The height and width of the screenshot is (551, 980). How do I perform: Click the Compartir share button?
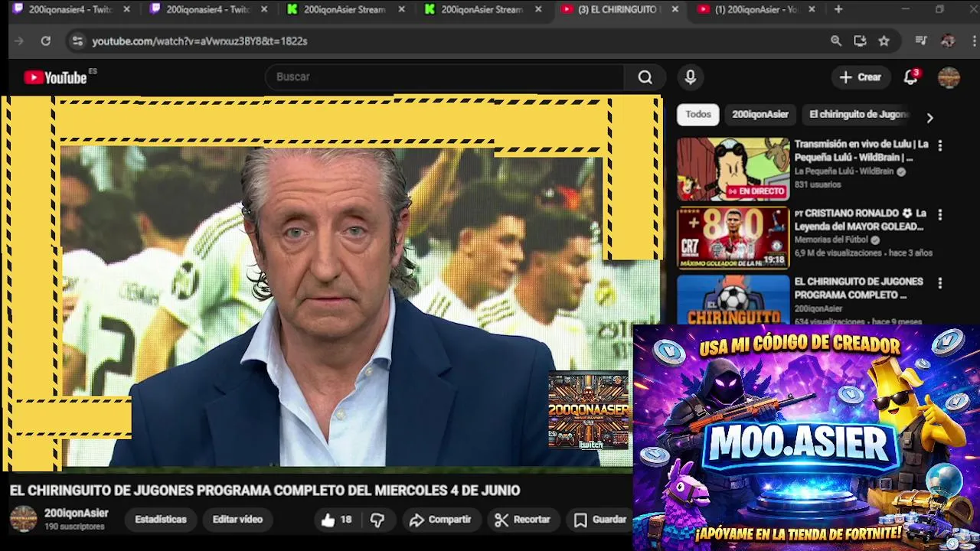pyautogui.click(x=439, y=520)
